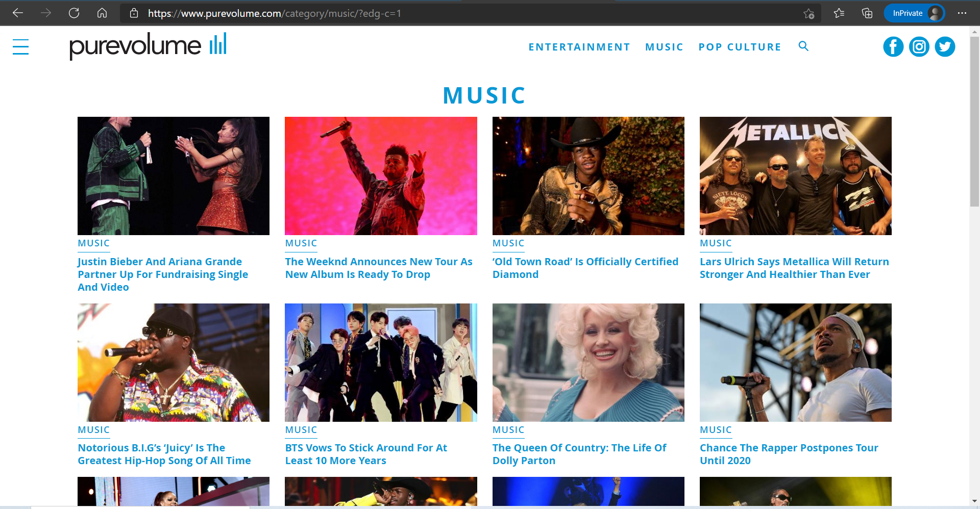The height and width of the screenshot is (509, 980).
Task: Visit the Instagram page icon
Action: pyautogui.click(x=919, y=47)
